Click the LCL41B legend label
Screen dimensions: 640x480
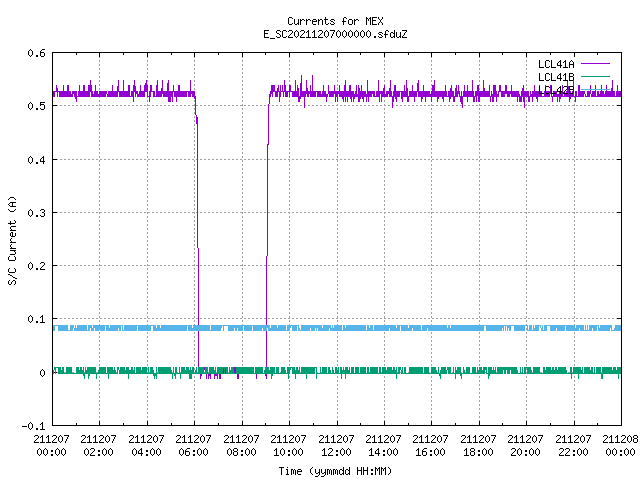tap(556, 77)
